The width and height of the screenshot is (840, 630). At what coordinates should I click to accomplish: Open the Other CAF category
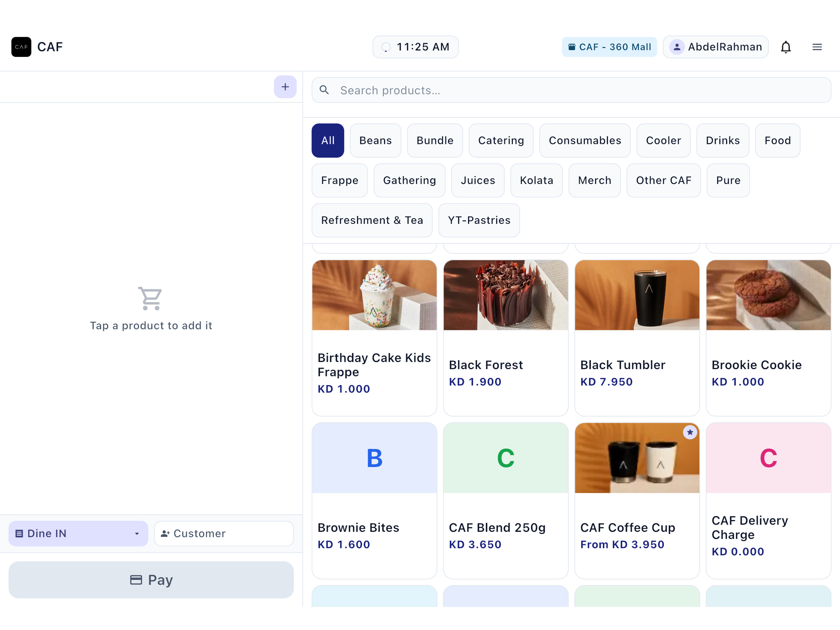[664, 181]
